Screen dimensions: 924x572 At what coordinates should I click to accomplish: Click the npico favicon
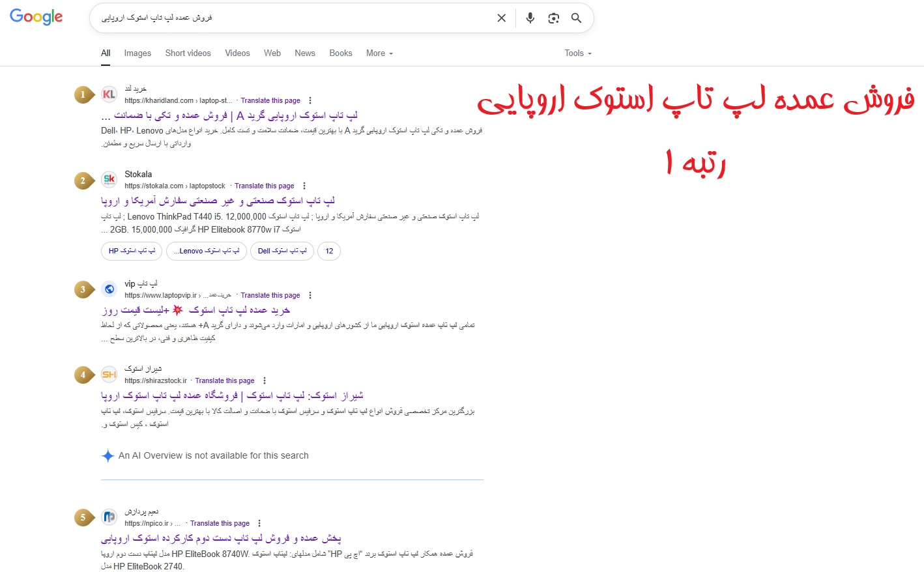[109, 517]
